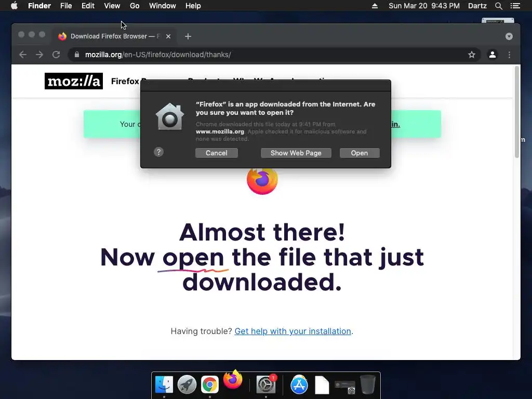The image size is (532, 399).
Task: Open App Store from the Dock
Action: click(x=299, y=385)
